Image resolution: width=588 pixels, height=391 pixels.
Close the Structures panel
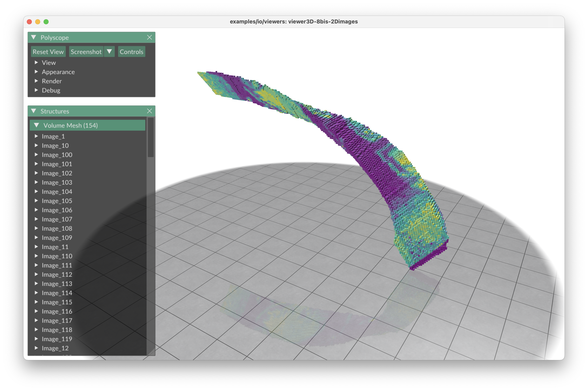[x=150, y=111]
